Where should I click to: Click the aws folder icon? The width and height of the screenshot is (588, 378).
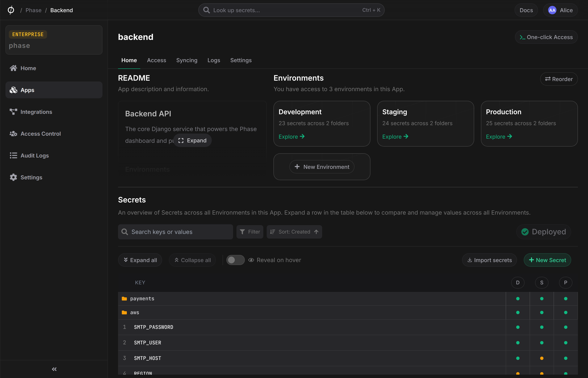point(124,312)
